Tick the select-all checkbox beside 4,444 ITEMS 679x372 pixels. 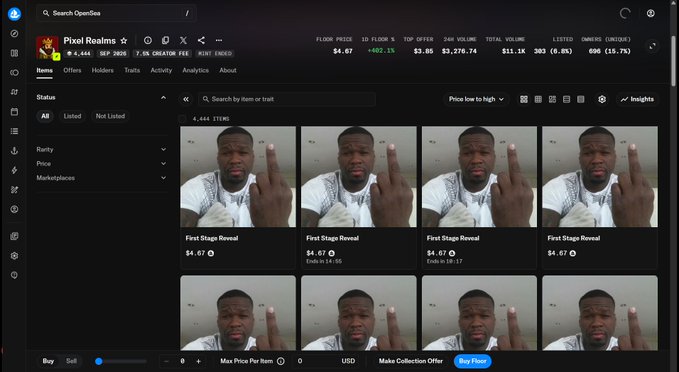click(x=182, y=119)
